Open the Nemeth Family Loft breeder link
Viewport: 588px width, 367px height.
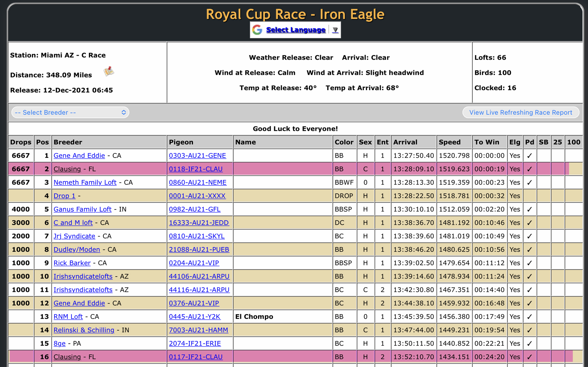(85, 182)
